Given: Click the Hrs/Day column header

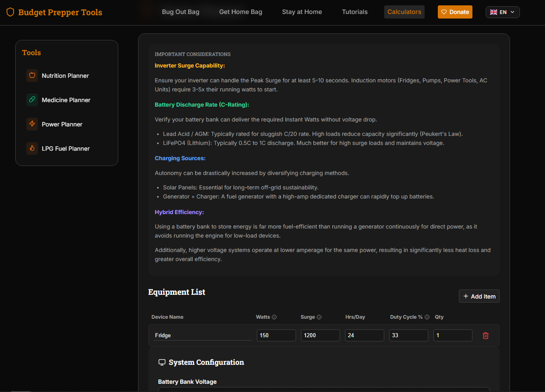Looking at the screenshot, I should pyautogui.click(x=355, y=317).
